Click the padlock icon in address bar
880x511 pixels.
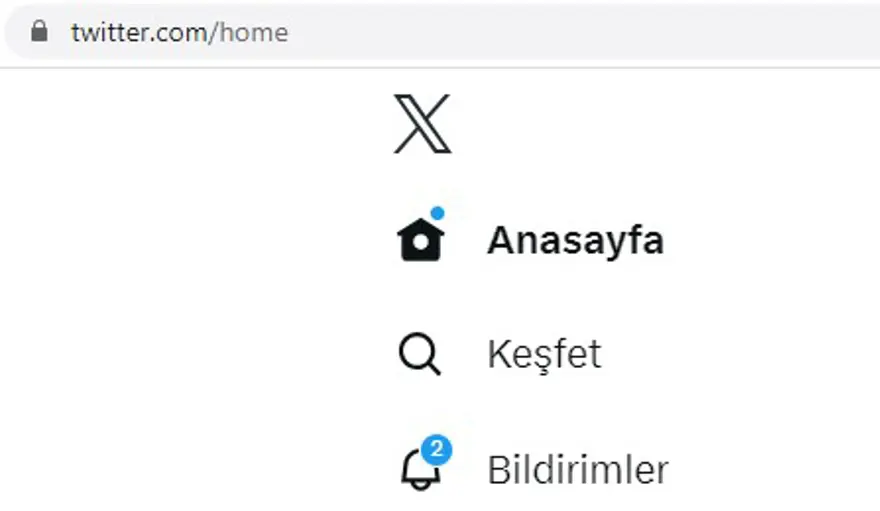(39, 32)
